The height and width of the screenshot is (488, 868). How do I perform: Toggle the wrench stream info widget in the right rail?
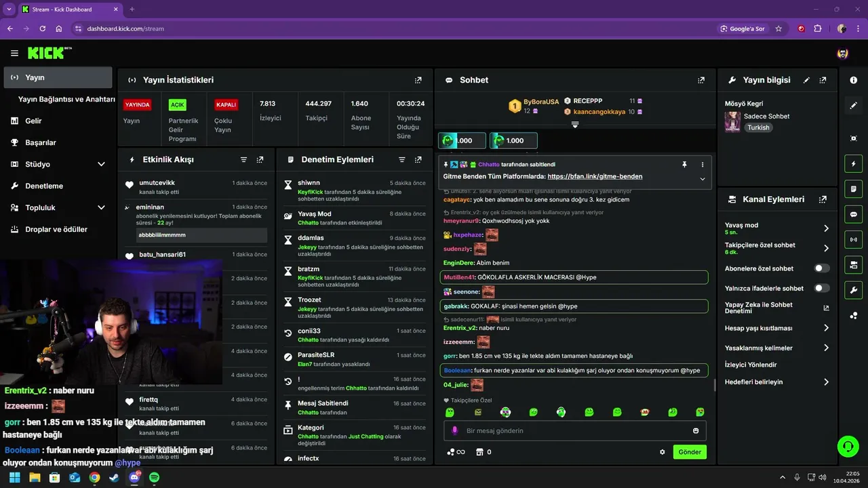click(853, 290)
